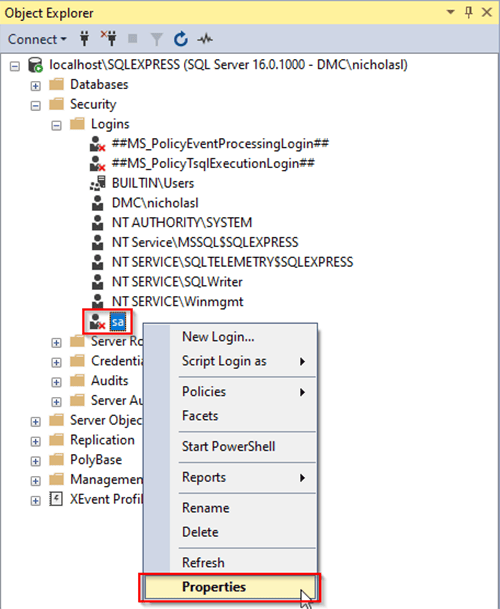Collapse the Security folder
The width and height of the screenshot is (500, 609).
pos(35,106)
